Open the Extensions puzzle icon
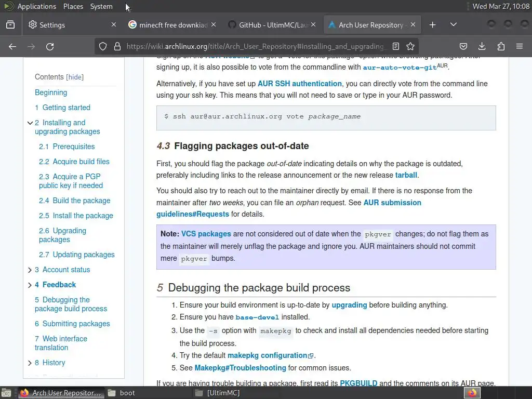 coord(501,46)
